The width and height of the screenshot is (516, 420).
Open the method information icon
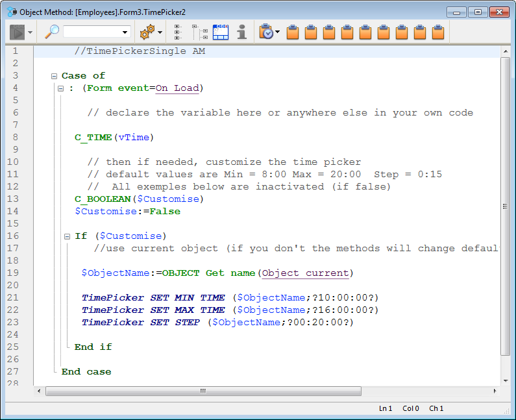point(241,32)
